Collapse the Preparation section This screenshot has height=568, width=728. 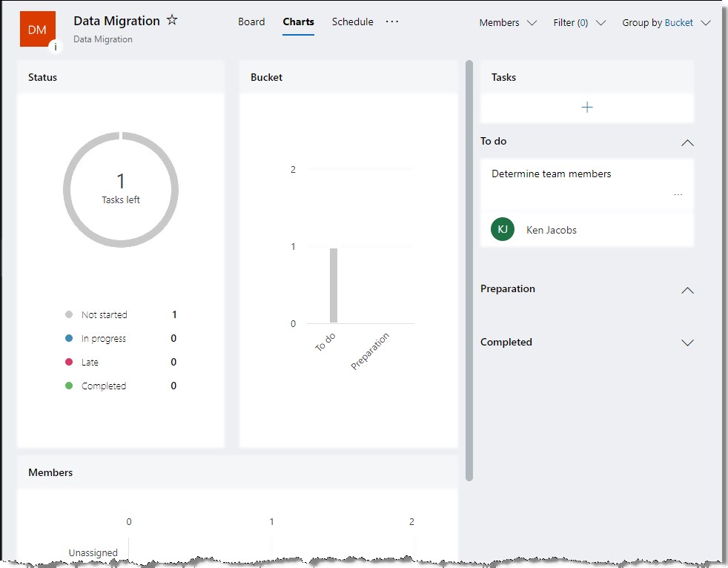point(688,290)
